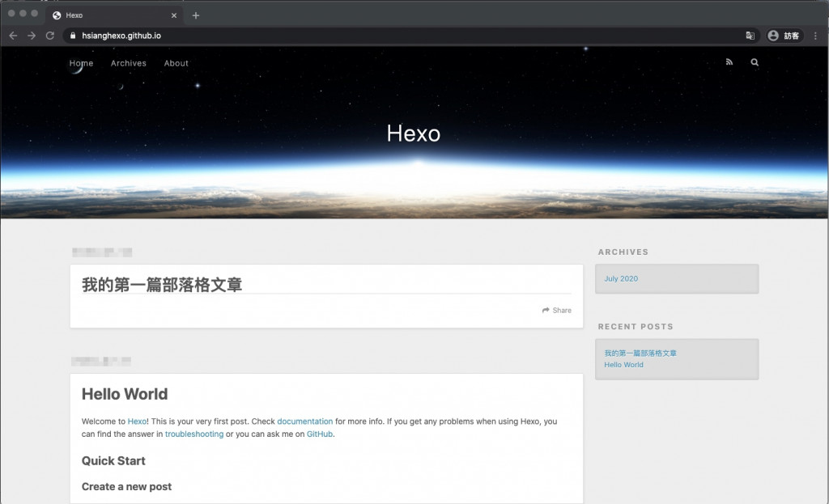Click the ARCHIVES widget heading
The width and height of the screenshot is (829, 504).
click(x=623, y=252)
